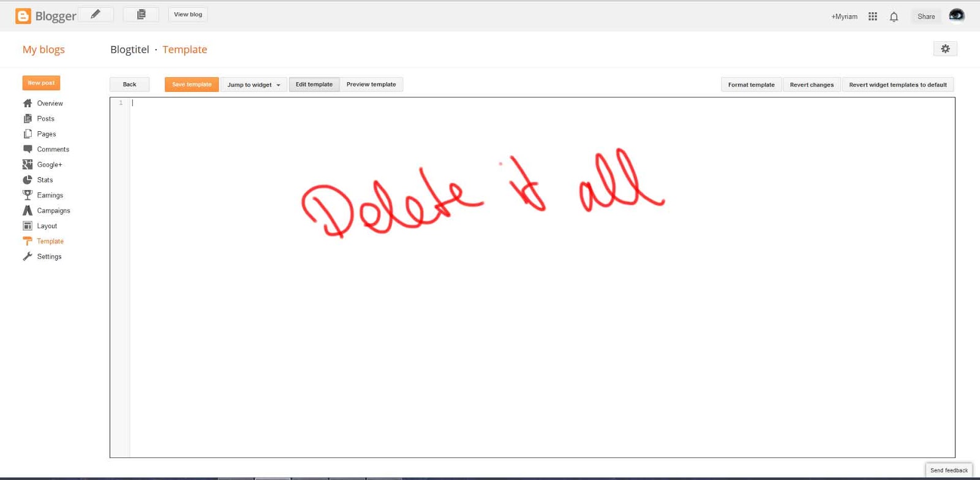
Task: Click the Template paint roller icon
Action: pos(28,241)
